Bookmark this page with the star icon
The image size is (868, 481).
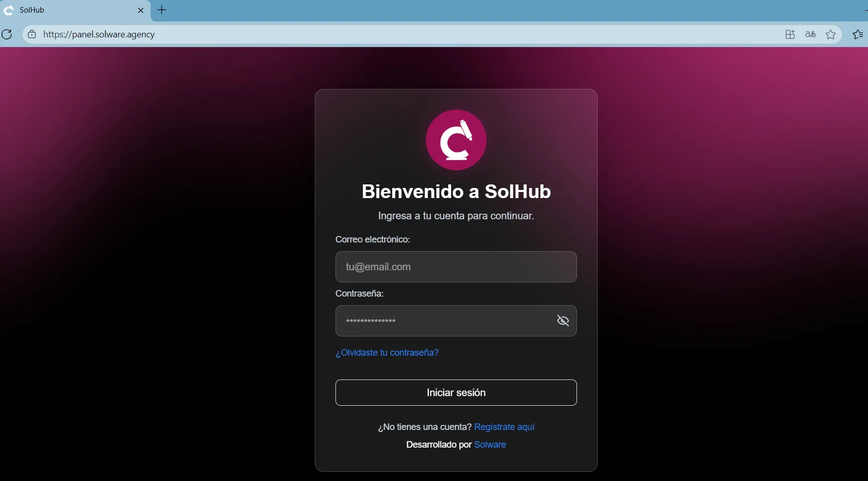[x=831, y=34]
